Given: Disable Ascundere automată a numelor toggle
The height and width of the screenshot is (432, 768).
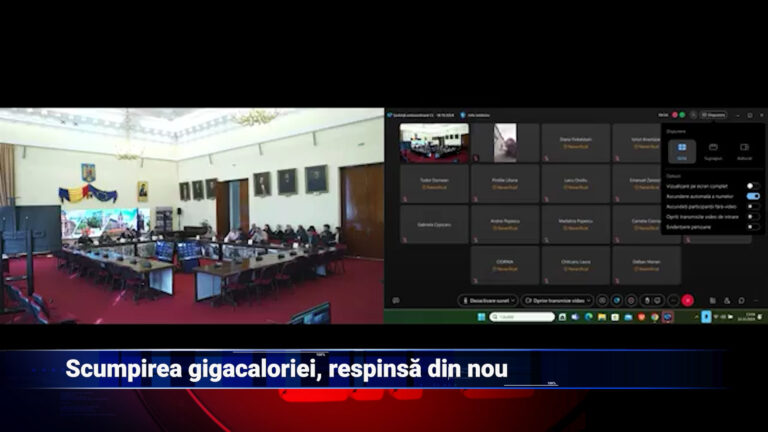Looking at the screenshot, I should click(x=752, y=196).
